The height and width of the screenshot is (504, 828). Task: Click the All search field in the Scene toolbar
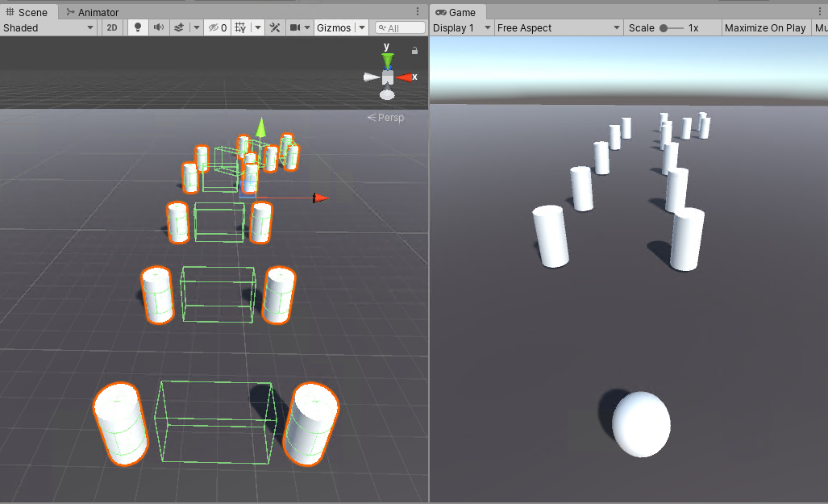point(400,27)
